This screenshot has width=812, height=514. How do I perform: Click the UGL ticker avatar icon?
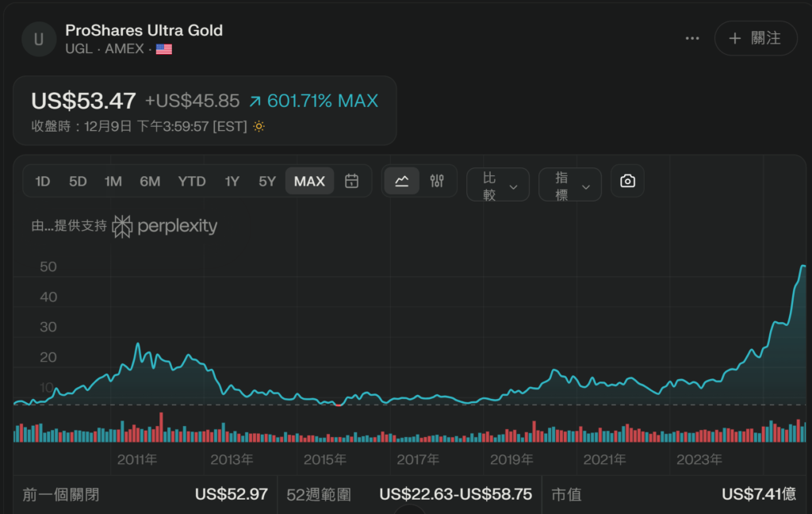click(38, 39)
